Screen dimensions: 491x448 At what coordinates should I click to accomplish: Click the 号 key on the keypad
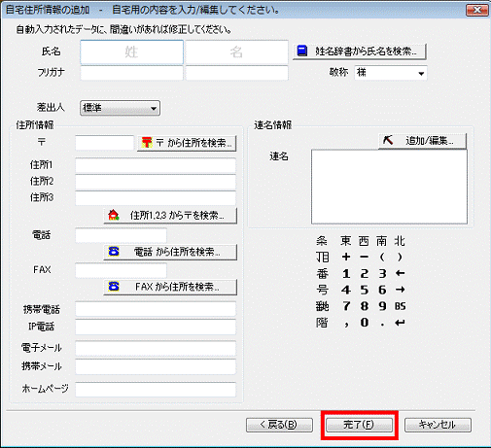pos(322,290)
